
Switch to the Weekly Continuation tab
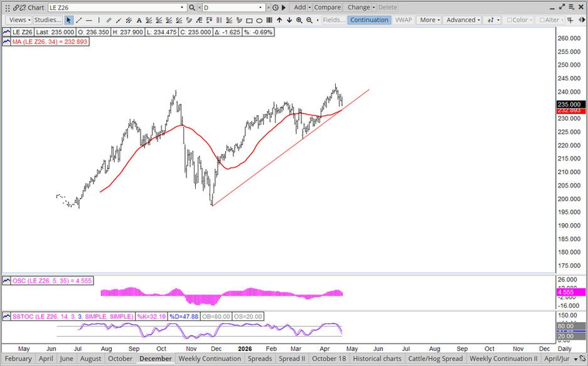pyautogui.click(x=210, y=358)
